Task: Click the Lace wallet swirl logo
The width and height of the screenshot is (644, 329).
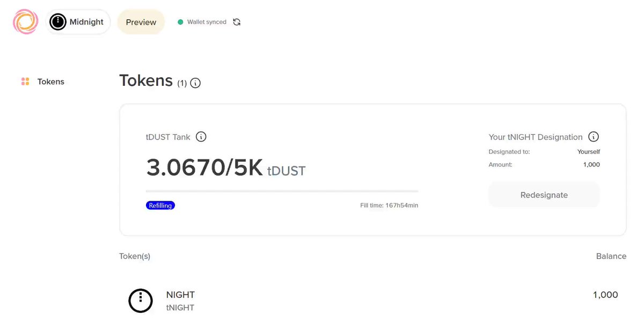Action: [x=26, y=22]
